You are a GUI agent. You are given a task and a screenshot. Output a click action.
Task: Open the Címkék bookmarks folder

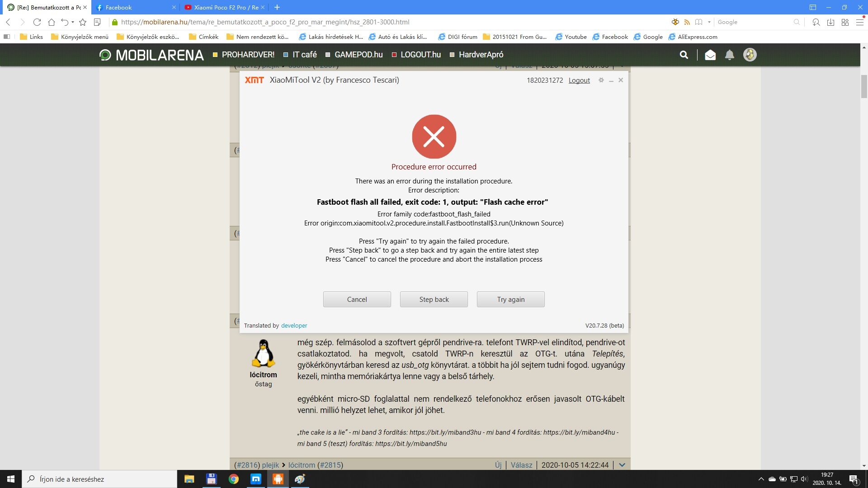203,37
